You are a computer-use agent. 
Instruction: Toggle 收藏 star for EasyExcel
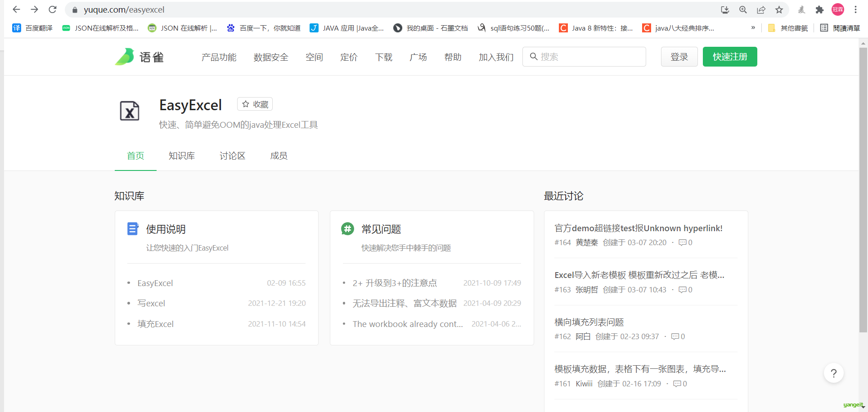[255, 104]
